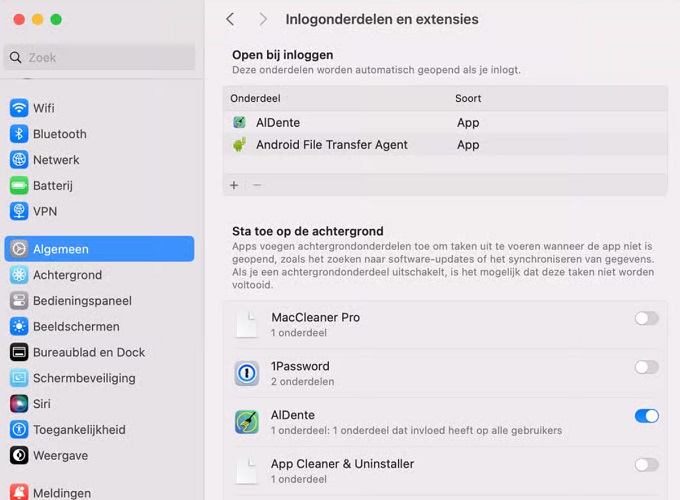
Task: Click the MacCleaner Pro document icon
Action: [x=247, y=324]
